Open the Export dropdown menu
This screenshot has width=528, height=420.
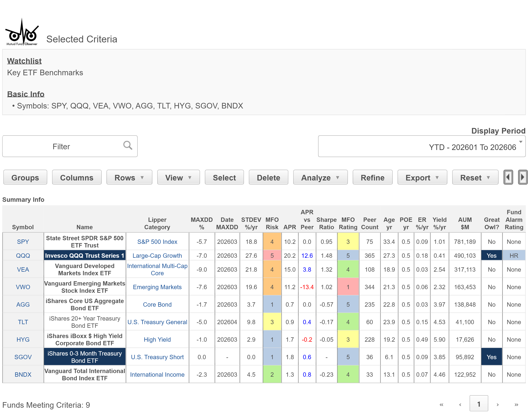[x=422, y=177]
